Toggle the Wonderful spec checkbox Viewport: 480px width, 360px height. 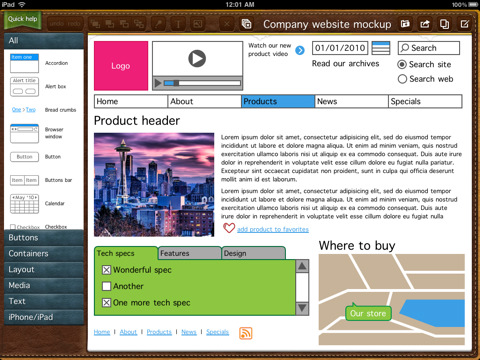click(x=106, y=270)
